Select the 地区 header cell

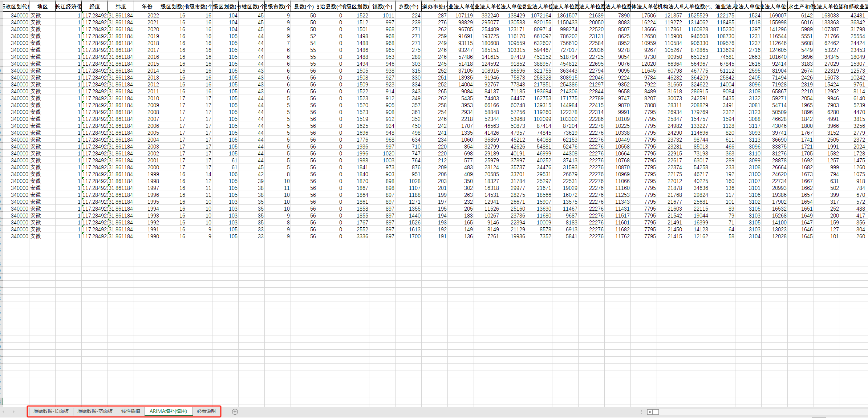click(42, 7)
